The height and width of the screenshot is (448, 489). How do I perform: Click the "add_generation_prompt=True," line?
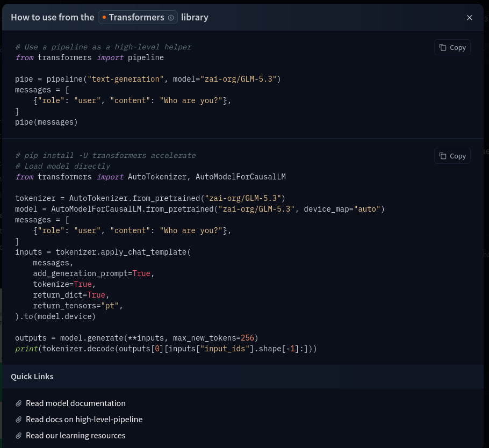94,273
